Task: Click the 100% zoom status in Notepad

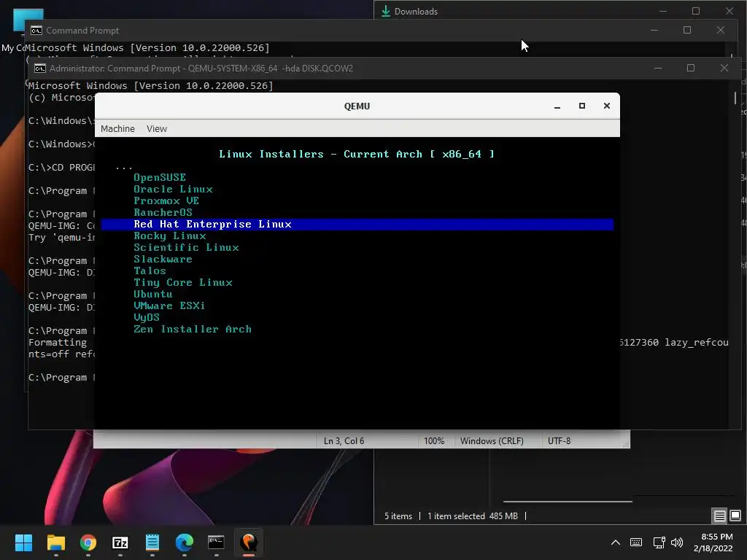Action: tap(434, 441)
